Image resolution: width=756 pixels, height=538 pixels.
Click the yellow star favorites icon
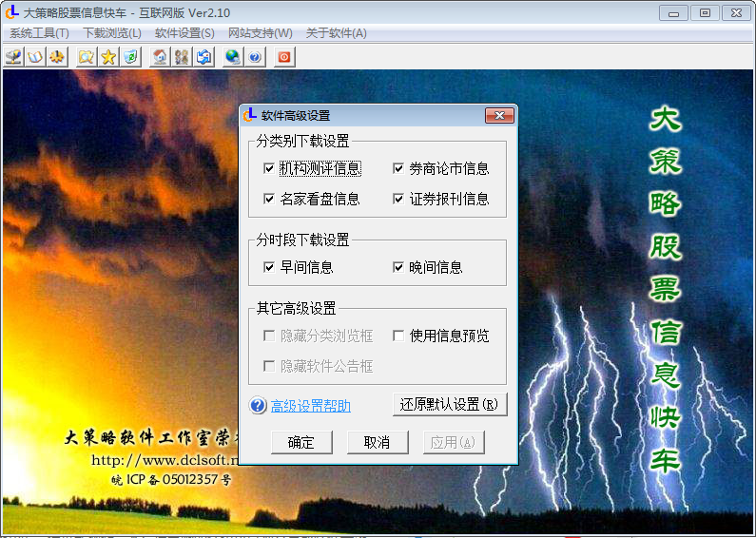coord(108,57)
